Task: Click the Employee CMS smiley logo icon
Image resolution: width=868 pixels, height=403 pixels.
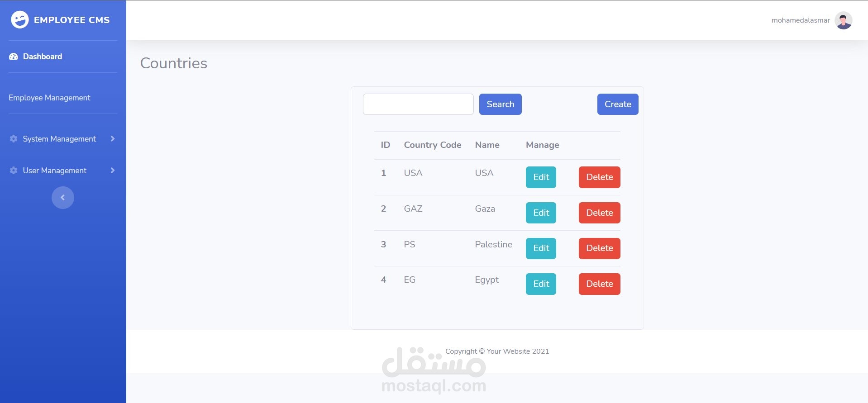Action: coord(19,20)
